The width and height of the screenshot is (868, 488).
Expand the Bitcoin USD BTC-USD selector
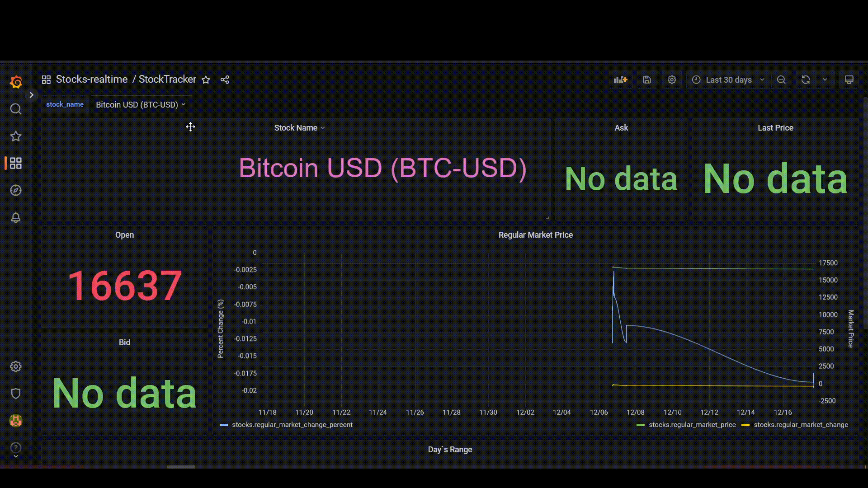(142, 104)
